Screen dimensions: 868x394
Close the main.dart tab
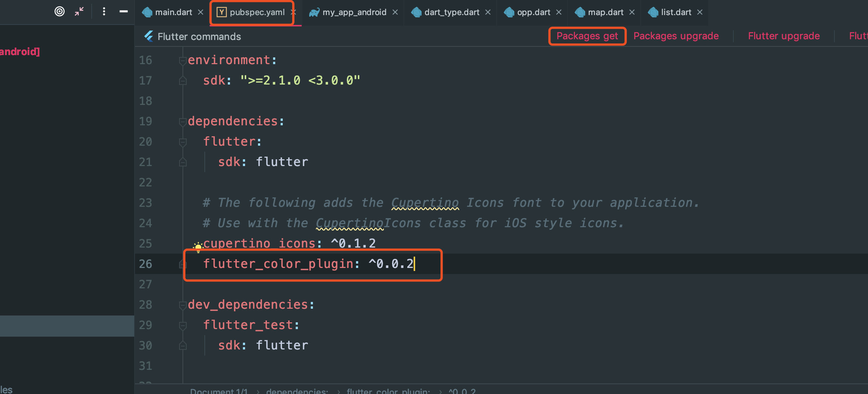(201, 12)
